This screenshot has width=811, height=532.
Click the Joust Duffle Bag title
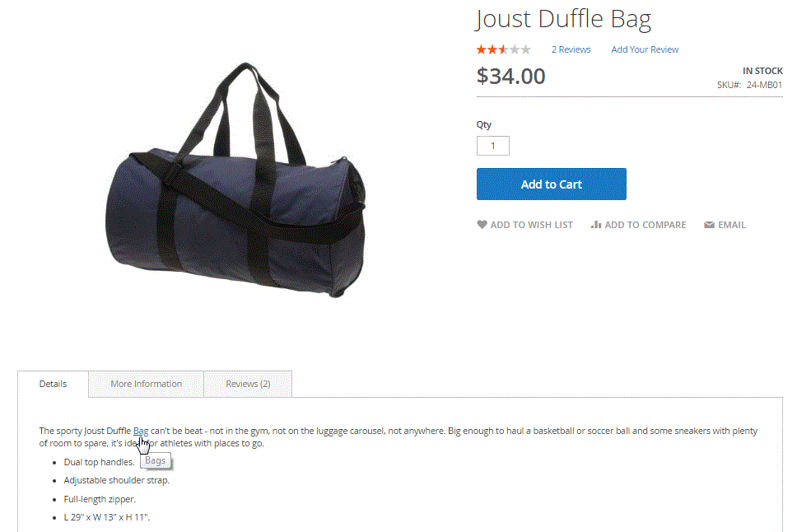point(562,19)
